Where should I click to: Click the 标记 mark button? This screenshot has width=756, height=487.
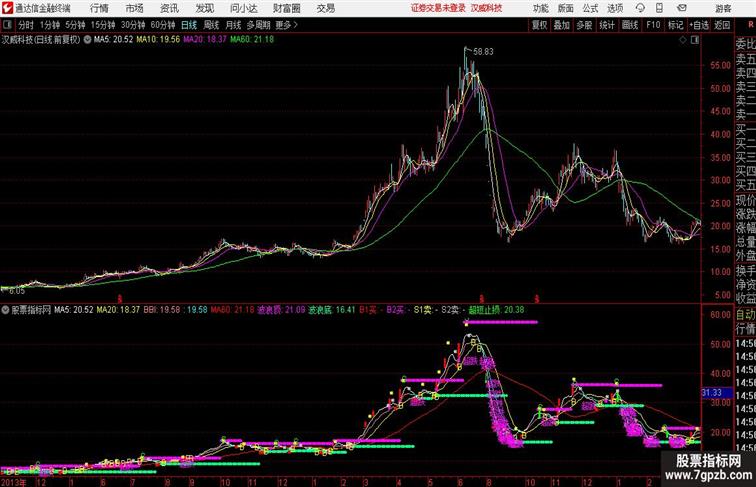pyautogui.click(x=675, y=25)
